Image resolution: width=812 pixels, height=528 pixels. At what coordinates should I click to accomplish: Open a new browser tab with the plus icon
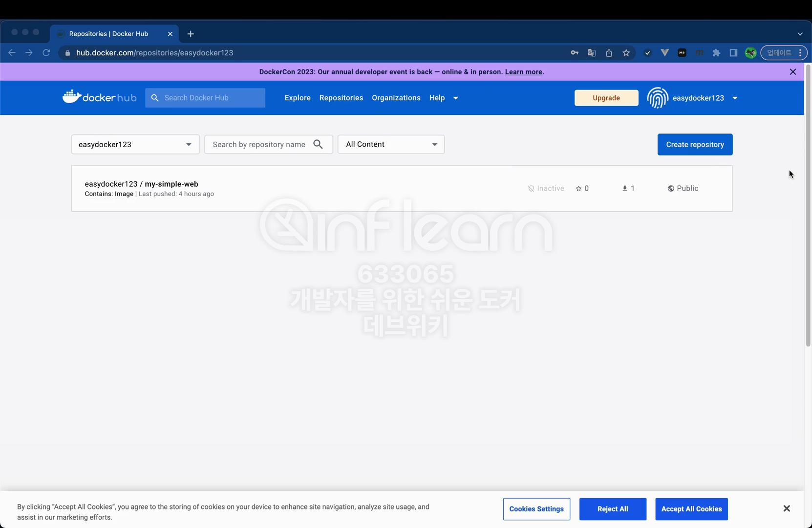[x=191, y=34]
